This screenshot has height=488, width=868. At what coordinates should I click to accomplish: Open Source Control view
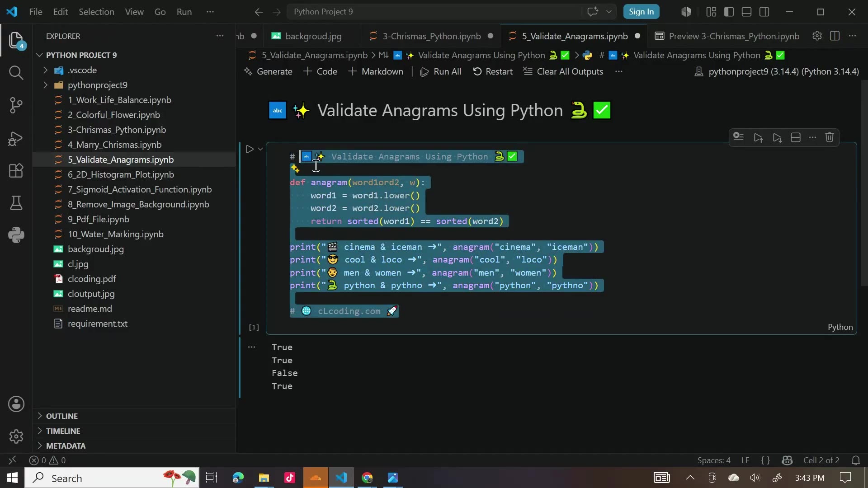click(x=16, y=105)
